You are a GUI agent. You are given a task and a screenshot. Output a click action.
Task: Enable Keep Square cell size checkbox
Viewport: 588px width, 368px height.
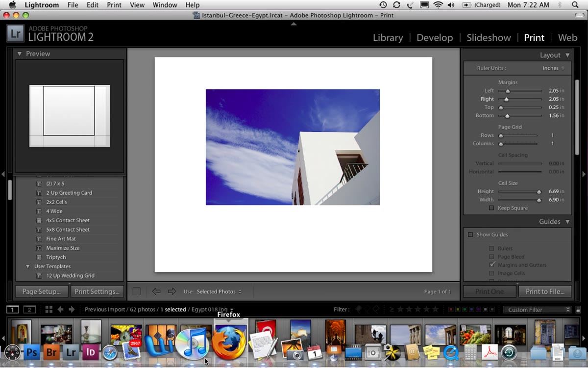(x=491, y=208)
